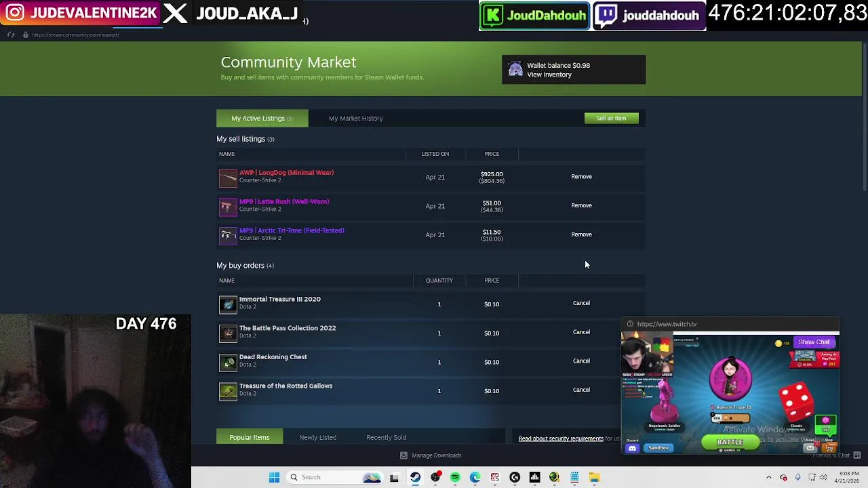Remove the AWP LongDog listing
Screen dimensions: 868x488
pyautogui.click(x=581, y=176)
